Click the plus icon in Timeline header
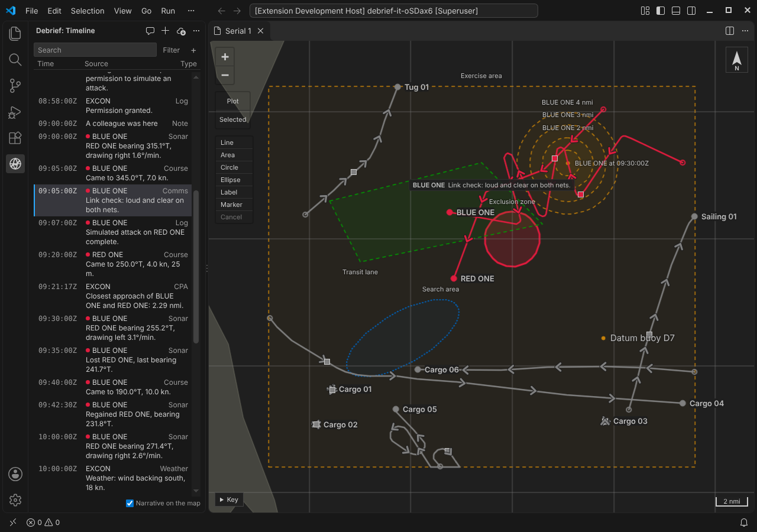 coord(166,31)
